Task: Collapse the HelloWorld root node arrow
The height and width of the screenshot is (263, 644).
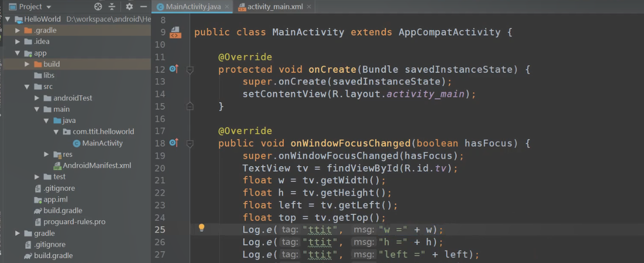Action: click(9, 19)
